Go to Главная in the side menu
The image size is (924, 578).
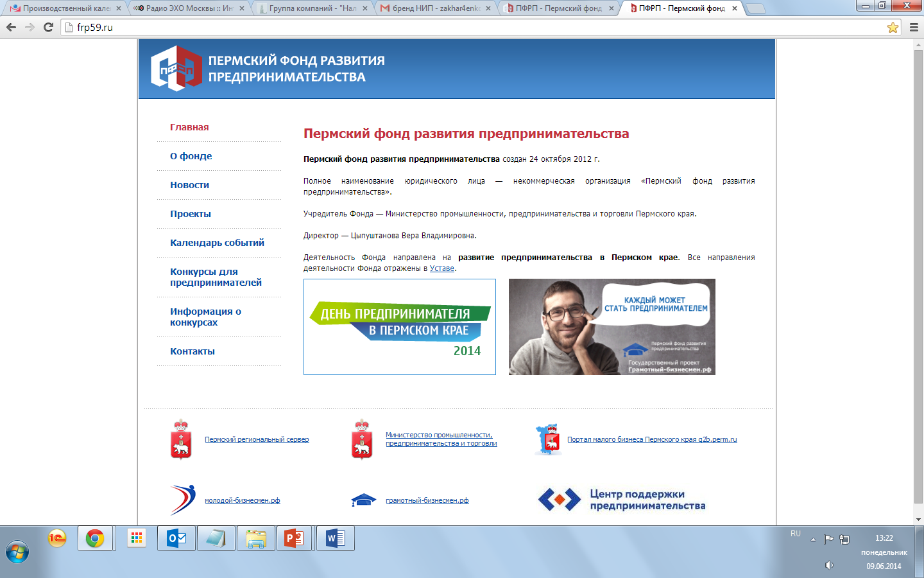click(x=189, y=127)
